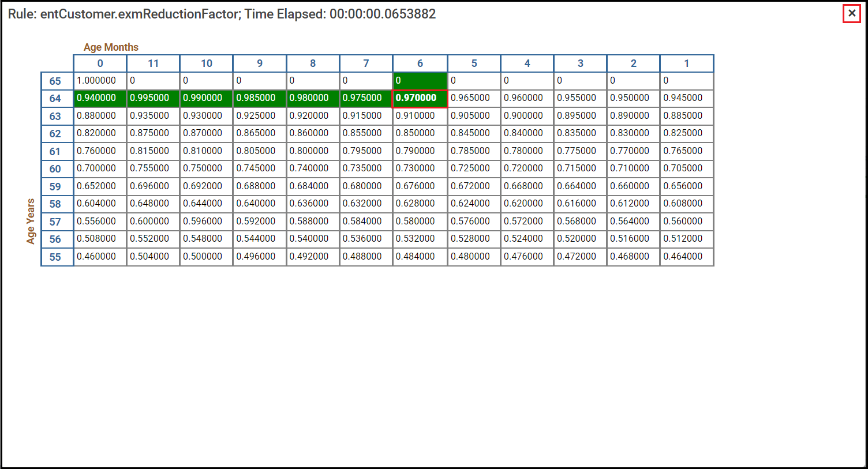Viewport: 868px width, 469px height.
Task: Click the Age Years axis label
Action: pyautogui.click(x=31, y=221)
